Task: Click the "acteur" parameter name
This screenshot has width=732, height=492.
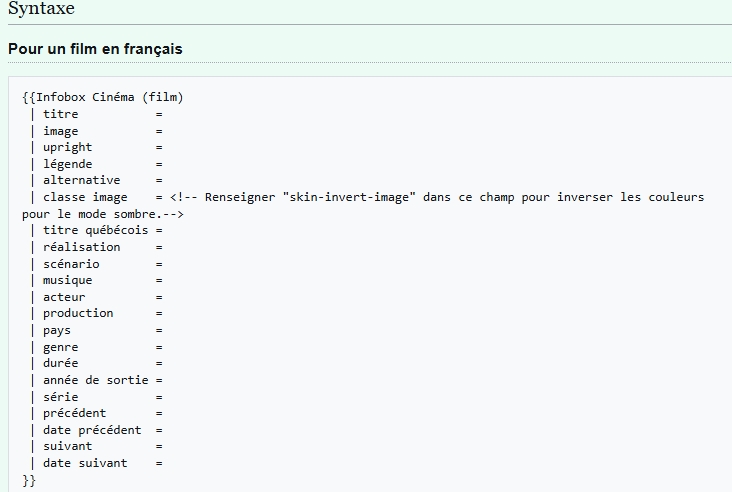Action: (64, 297)
